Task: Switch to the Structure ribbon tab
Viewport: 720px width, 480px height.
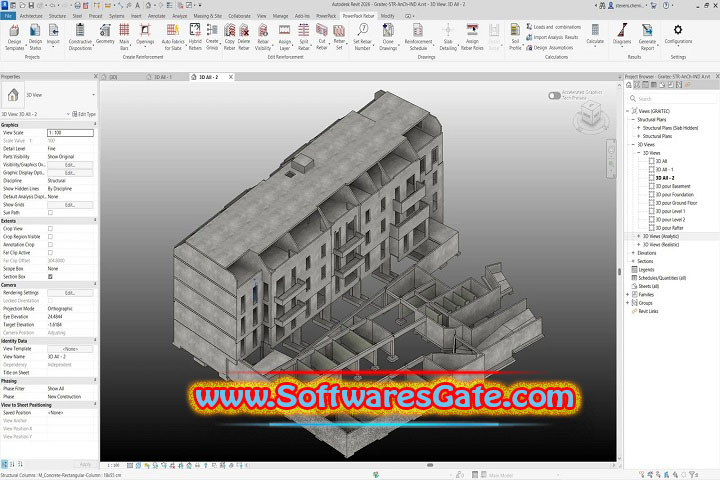Action: [x=57, y=16]
